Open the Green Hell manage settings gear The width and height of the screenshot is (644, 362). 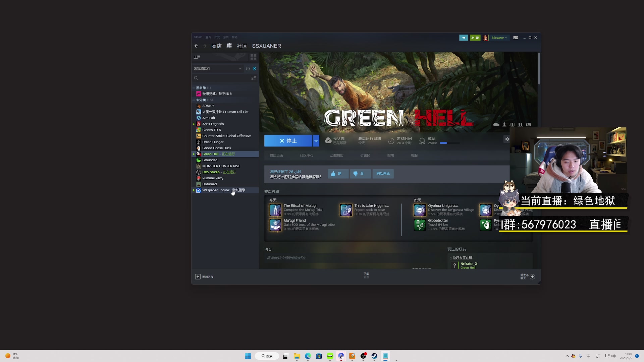507,139
